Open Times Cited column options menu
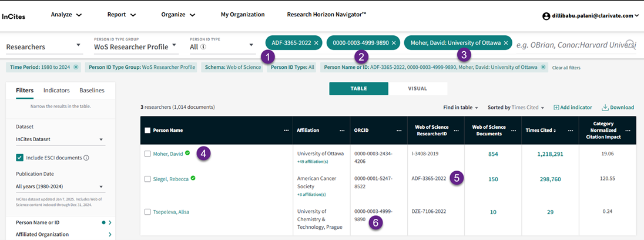 571,130
